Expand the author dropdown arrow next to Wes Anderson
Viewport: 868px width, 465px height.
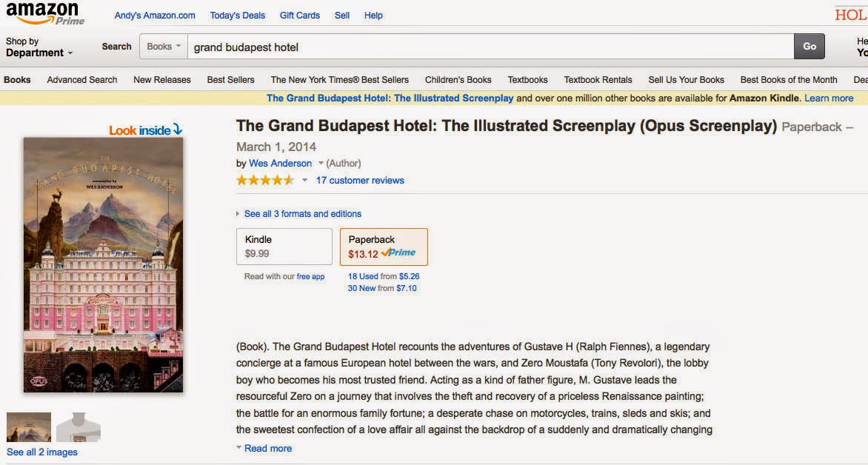pos(321,164)
